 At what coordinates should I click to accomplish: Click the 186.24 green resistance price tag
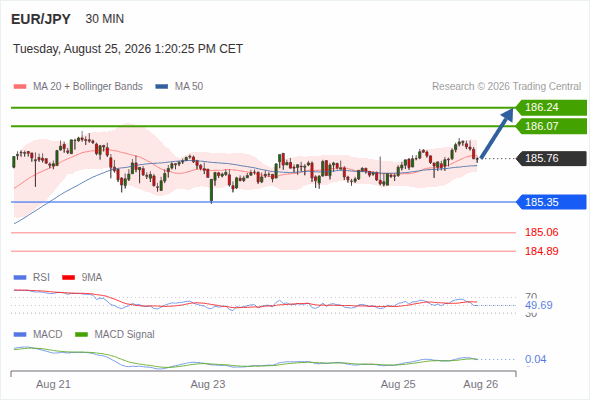[x=551, y=108]
